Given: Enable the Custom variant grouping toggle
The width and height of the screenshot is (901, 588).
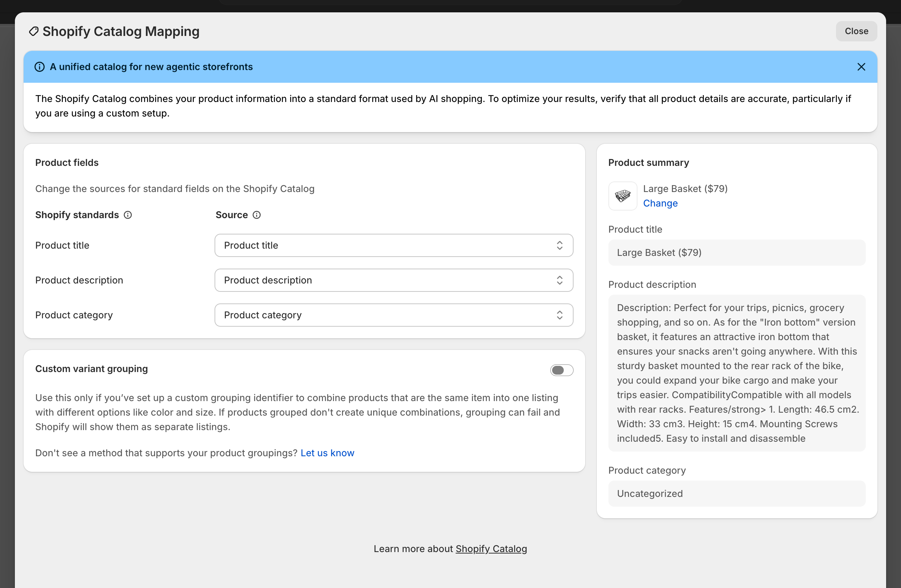Looking at the screenshot, I should pos(562,370).
